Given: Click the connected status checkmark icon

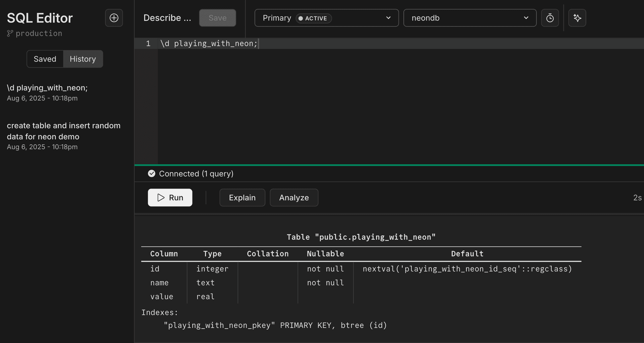Looking at the screenshot, I should 151,174.
